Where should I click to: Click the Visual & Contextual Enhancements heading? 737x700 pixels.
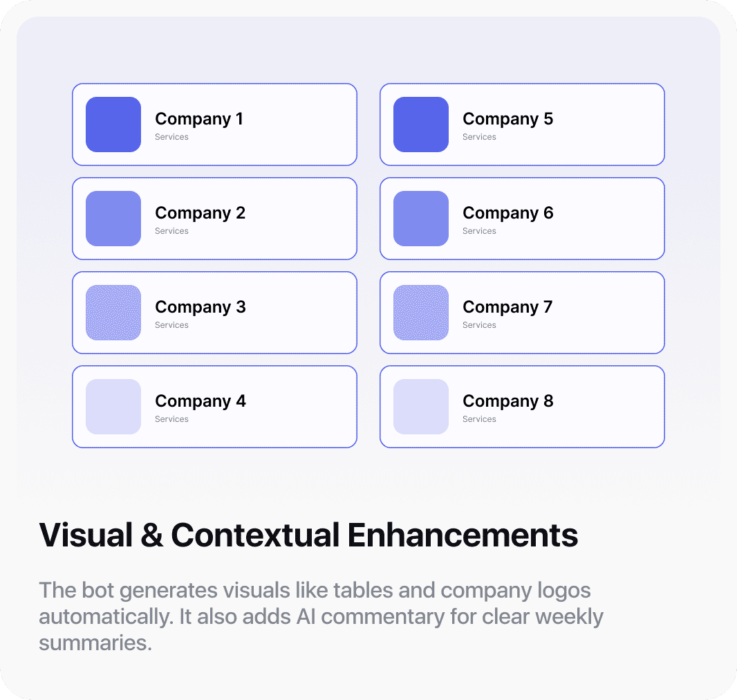(x=308, y=535)
